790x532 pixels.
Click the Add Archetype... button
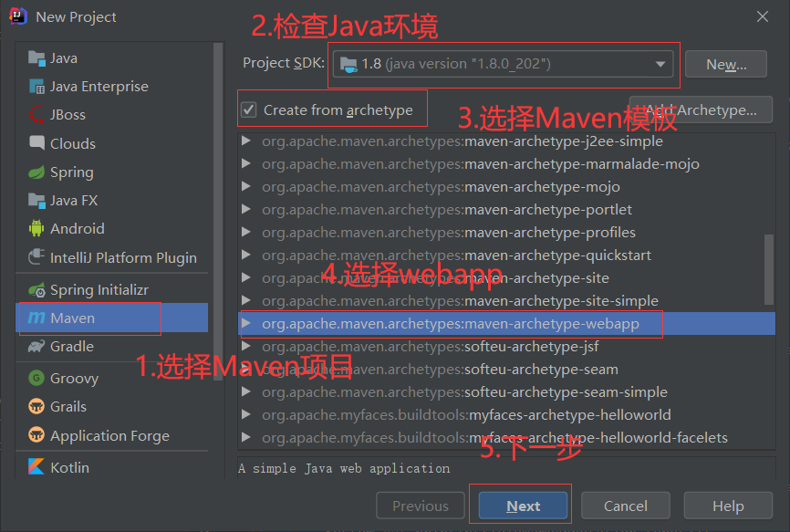(x=701, y=110)
